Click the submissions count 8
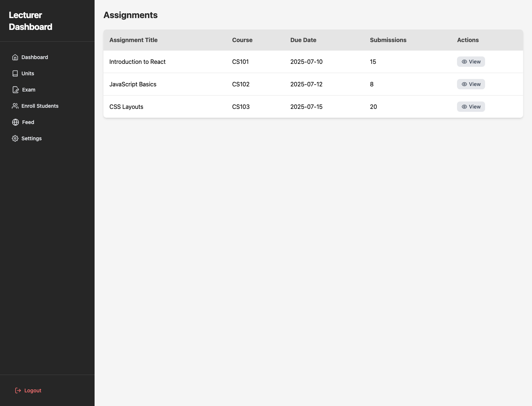The image size is (532, 406). coord(372,84)
